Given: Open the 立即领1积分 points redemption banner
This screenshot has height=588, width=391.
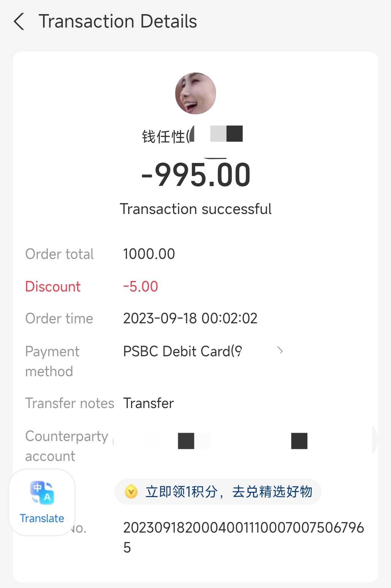Looking at the screenshot, I should click(x=228, y=492).
